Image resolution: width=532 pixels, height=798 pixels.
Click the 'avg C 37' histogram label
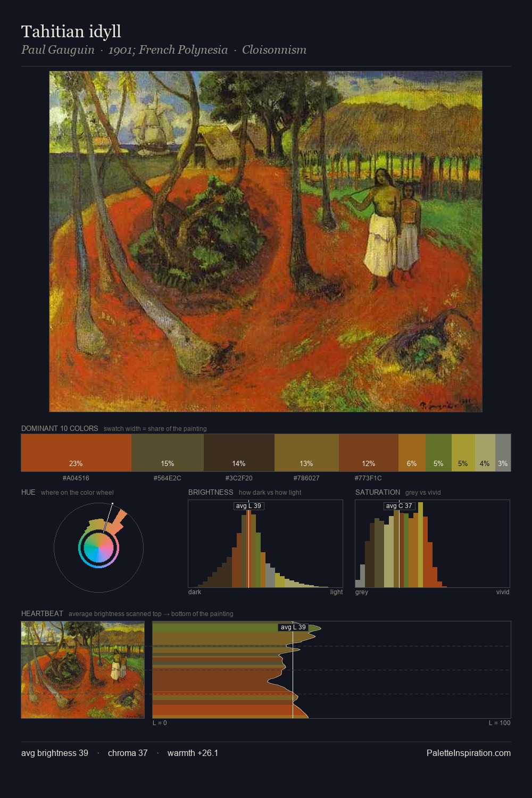[399, 506]
